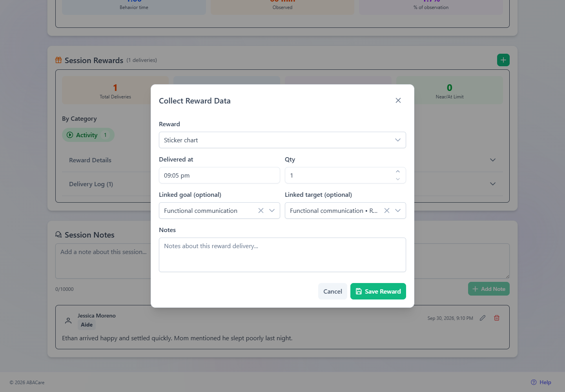Increase the Qty value by one
The width and height of the screenshot is (565, 392).
tap(398, 171)
